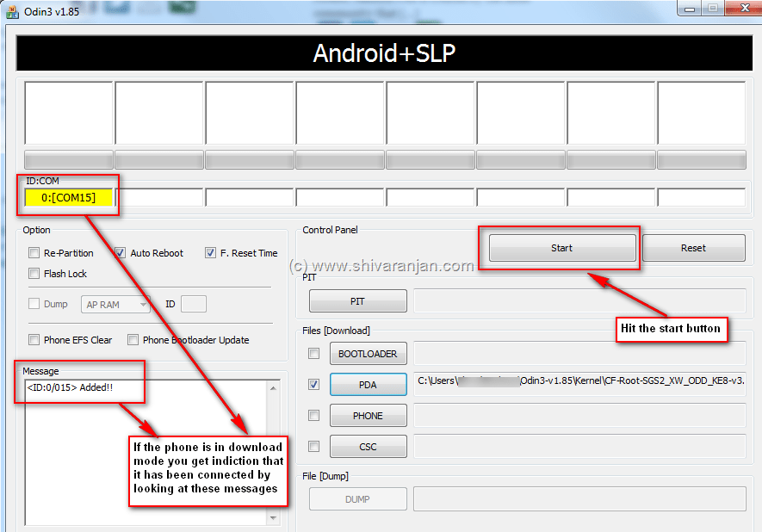Screen dimensions: 762x532
Task: Click the PIT file button
Action: coord(358,301)
